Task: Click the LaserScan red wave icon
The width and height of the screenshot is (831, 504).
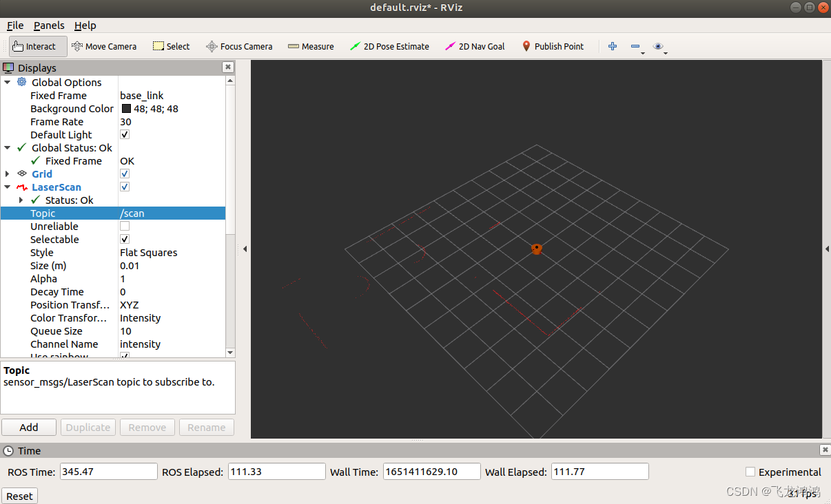Action: point(22,187)
